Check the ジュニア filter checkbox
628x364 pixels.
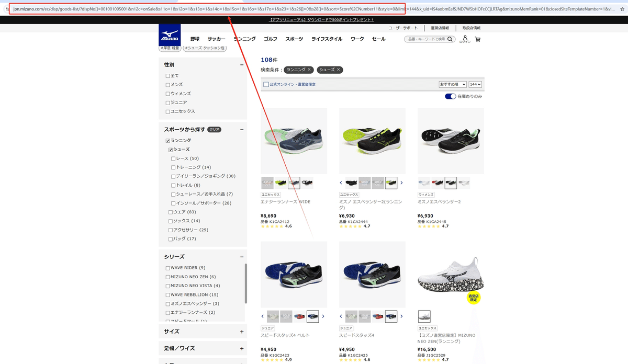[168, 103]
